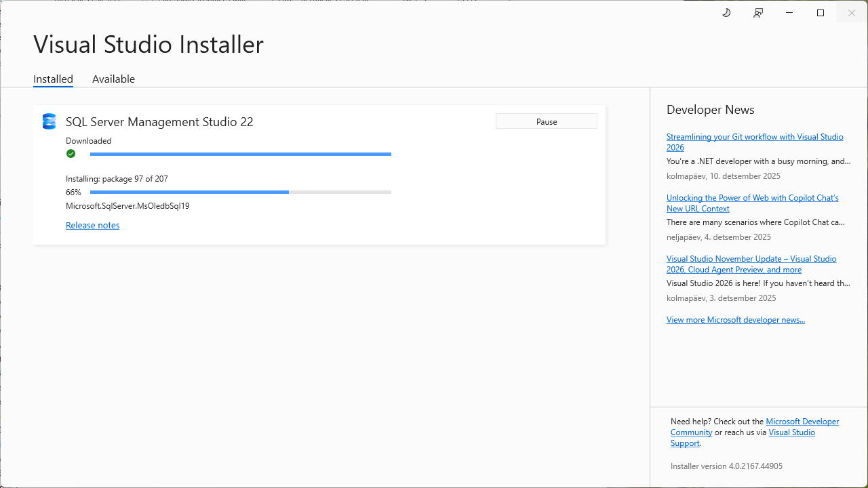
Task: Open the Visual Studio Support link
Action: (791, 432)
